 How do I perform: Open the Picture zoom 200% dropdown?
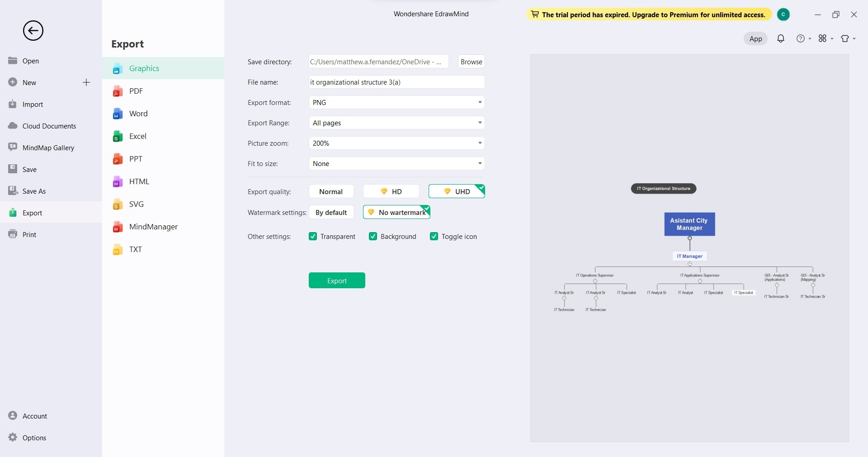click(397, 143)
